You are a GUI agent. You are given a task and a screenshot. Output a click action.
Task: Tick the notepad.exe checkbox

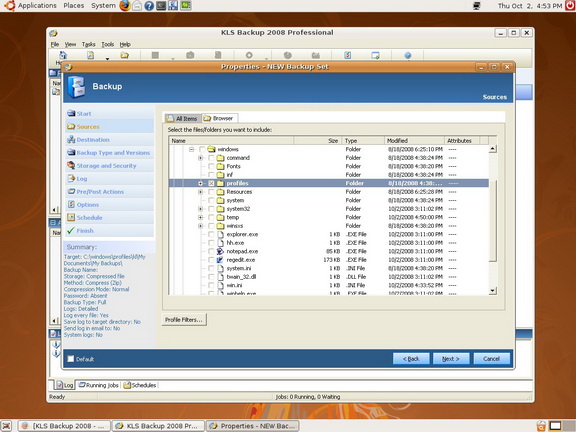tap(211, 251)
